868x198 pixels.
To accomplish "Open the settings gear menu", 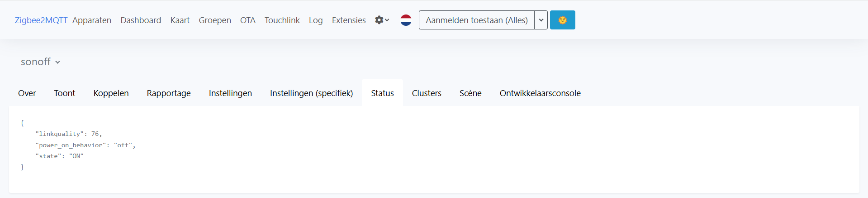I will point(382,20).
